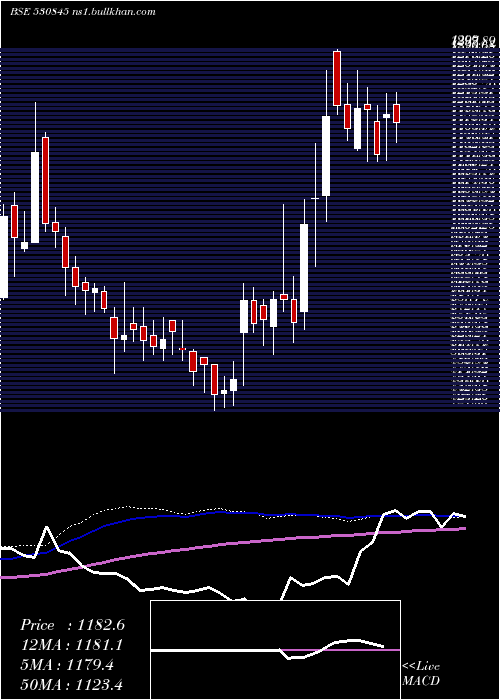Click the '12MA : 1181.1' value

(71, 645)
